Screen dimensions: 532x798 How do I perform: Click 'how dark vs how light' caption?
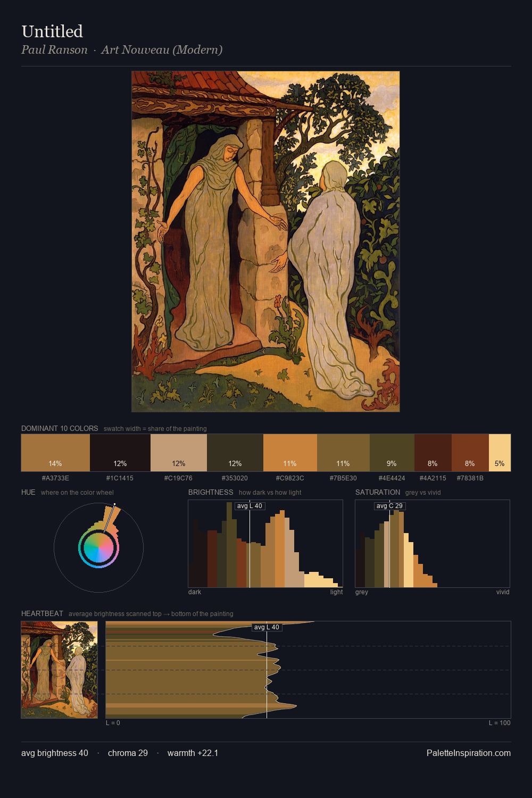click(x=270, y=493)
